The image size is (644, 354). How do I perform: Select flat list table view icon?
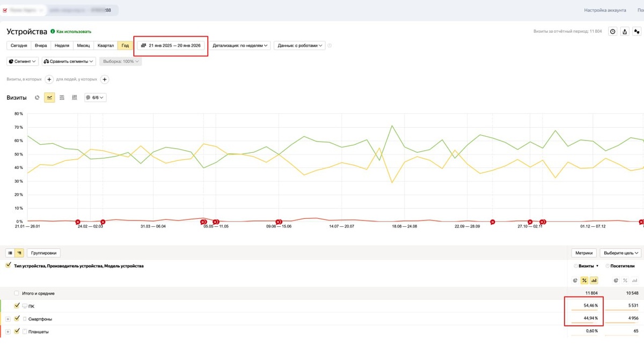tap(10, 253)
